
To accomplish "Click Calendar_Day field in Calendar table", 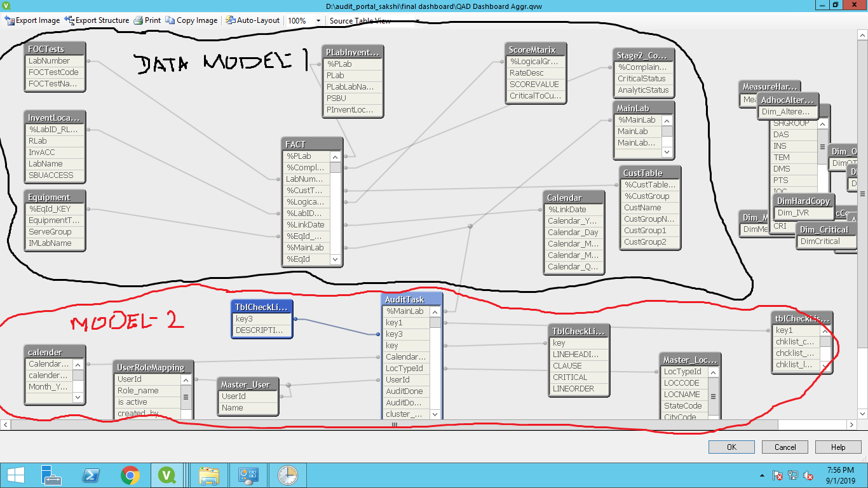I will tap(574, 233).
